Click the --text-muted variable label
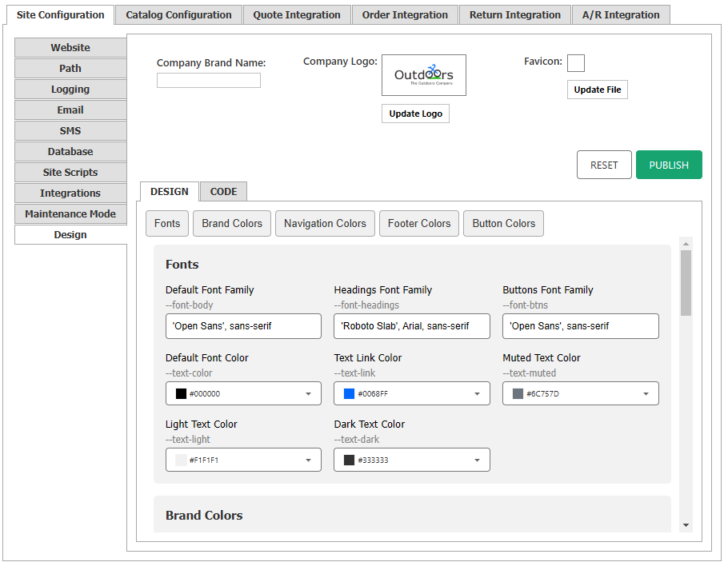 [x=530, y=373]
